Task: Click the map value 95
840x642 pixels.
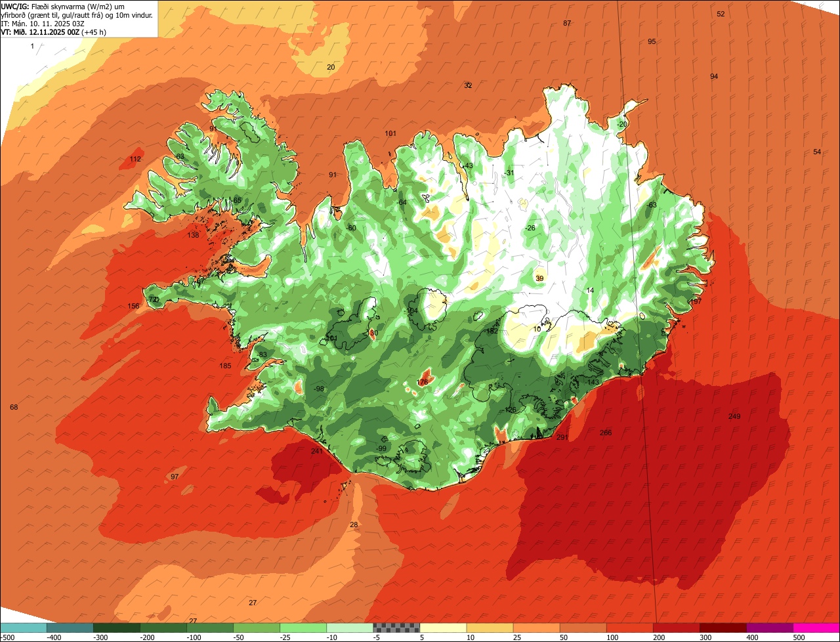Action: (652, 41)
